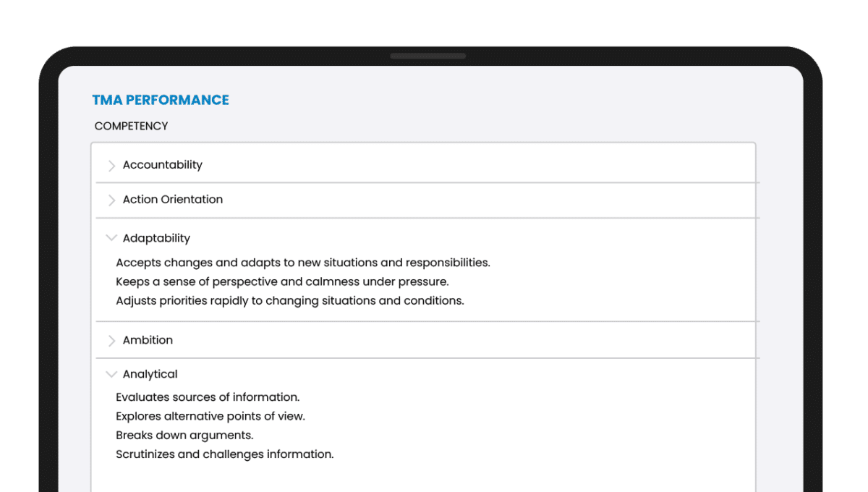Viewport: 868px width, 492px height.
Task: Click 'Scrutinizes and challenges information' item
Action: [x=225, y=454]
